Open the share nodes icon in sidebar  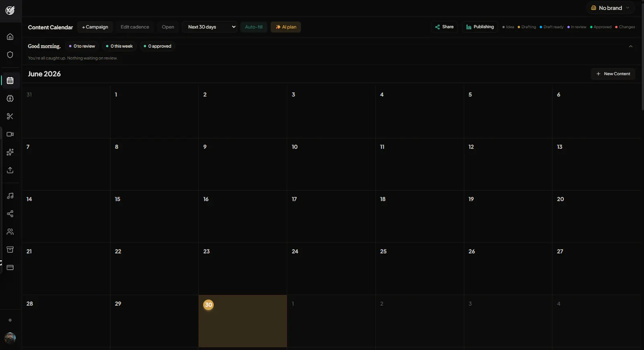pyautogui.click(x=10, y=214)
